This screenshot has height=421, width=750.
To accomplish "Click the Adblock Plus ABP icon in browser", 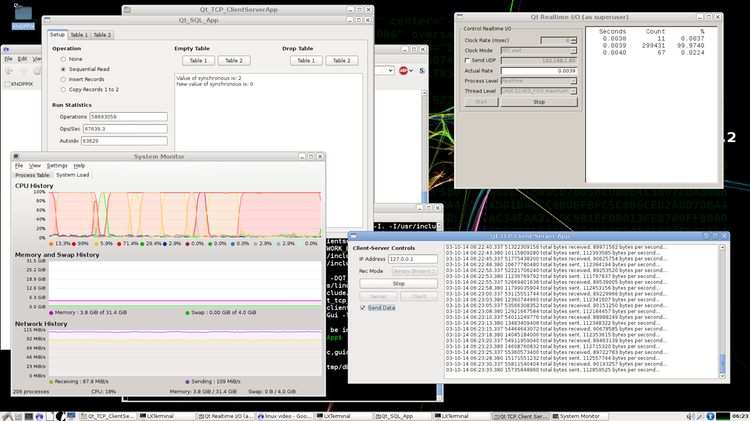I will point(403,70).
